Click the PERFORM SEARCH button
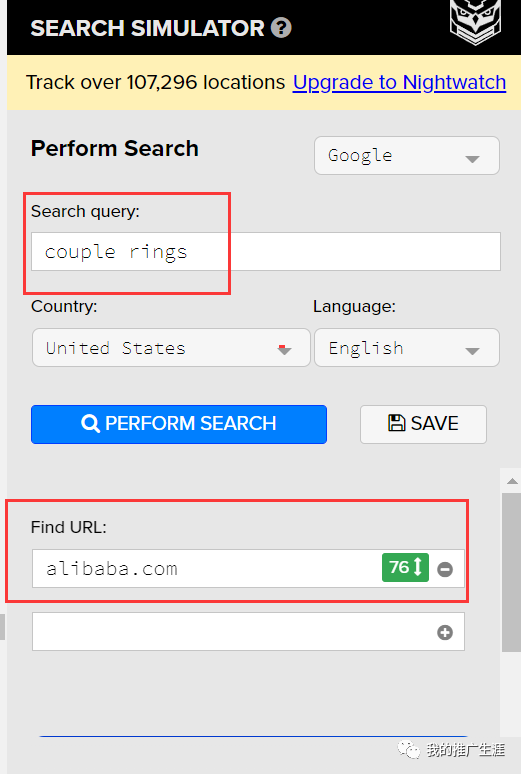 point(179,425)
